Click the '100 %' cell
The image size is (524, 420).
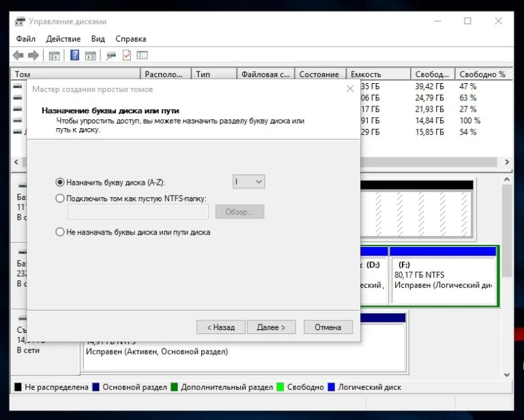[x=470, y=121]
